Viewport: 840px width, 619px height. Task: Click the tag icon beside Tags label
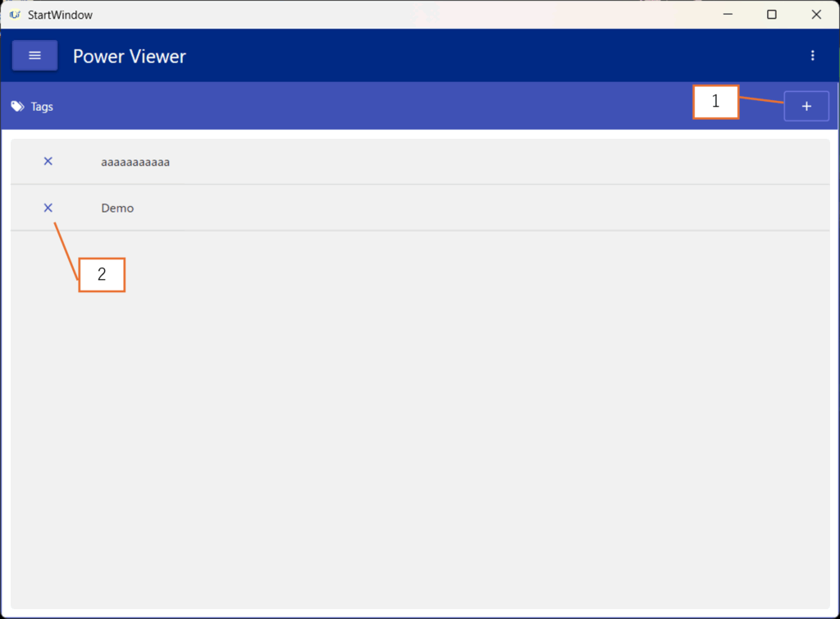(17, 107)
